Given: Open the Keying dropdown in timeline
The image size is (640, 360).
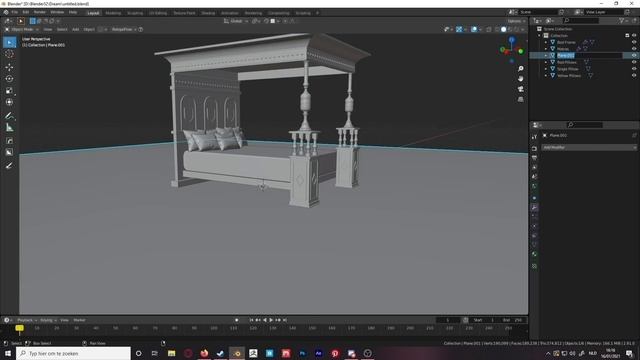Looking at the screenshot, I should [48, 320].
